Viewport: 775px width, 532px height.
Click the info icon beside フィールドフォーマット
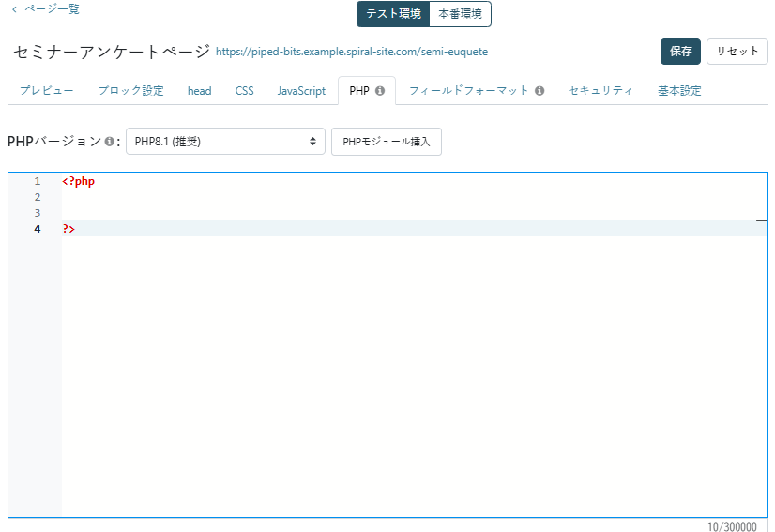pos(539,91)
